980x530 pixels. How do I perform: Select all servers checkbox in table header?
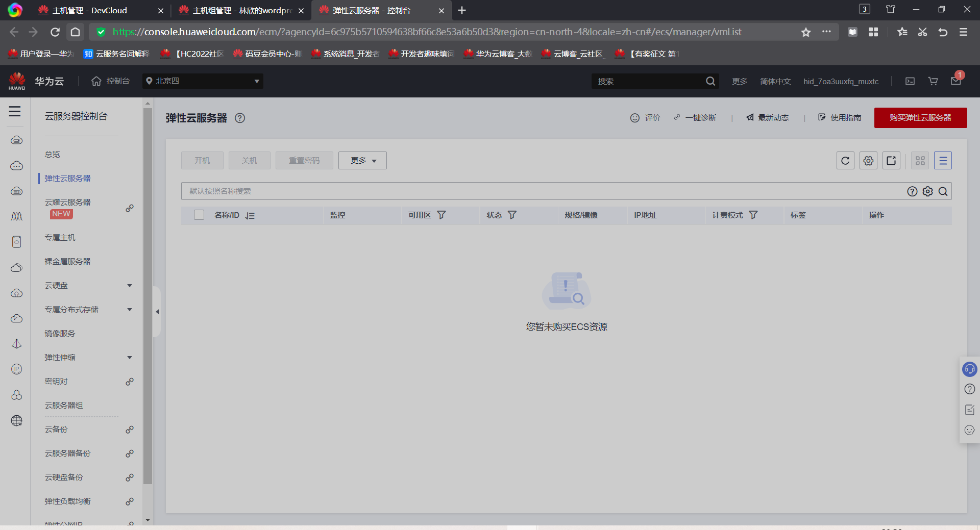pos(199,215)
